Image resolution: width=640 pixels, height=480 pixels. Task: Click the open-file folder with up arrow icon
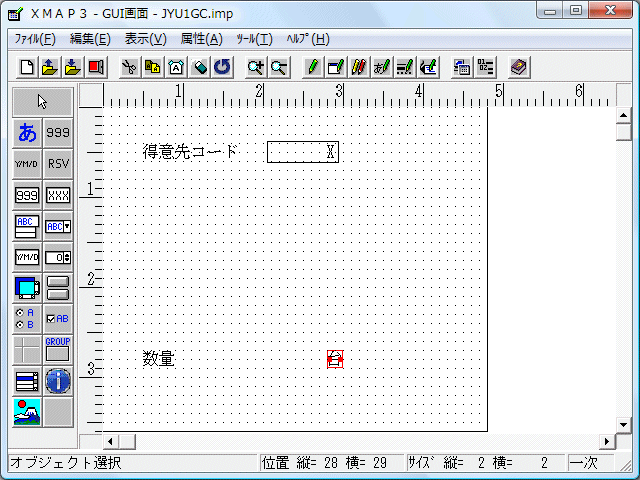pyautogui.click(x=50, y=67)
